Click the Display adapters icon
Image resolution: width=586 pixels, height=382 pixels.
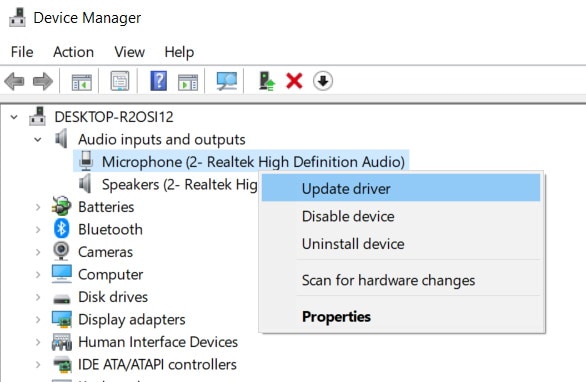coord(62,319)
